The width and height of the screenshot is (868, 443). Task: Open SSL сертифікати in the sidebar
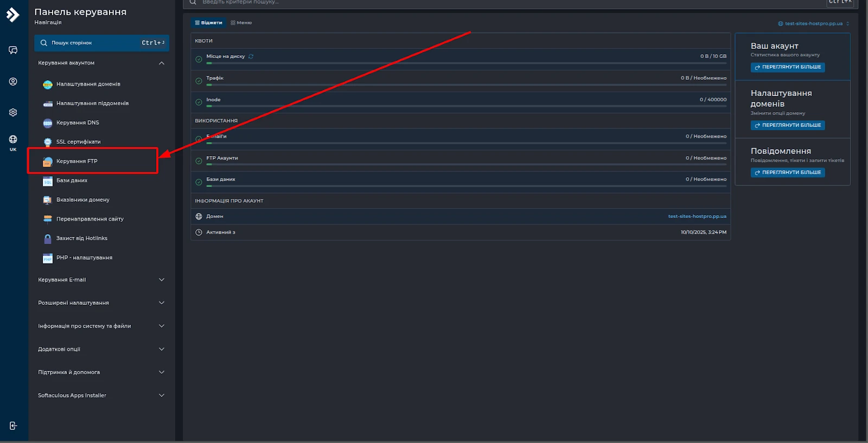[78, 142]
